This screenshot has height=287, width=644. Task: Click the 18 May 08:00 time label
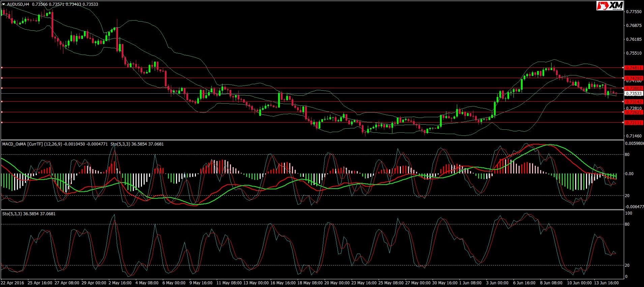point(310,283)
